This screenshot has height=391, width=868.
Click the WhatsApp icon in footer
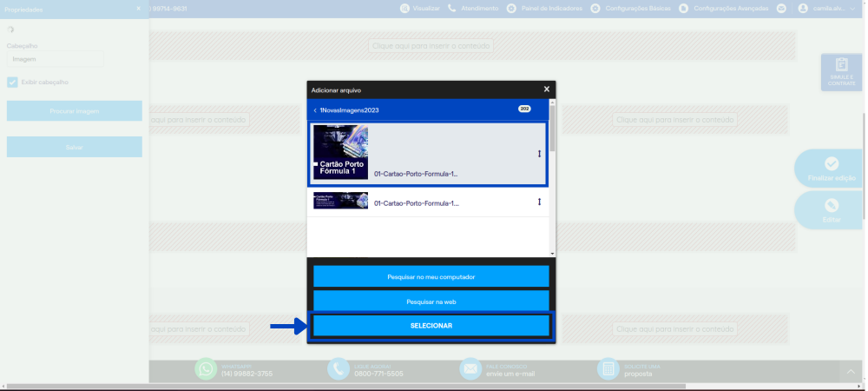[206, 369]
